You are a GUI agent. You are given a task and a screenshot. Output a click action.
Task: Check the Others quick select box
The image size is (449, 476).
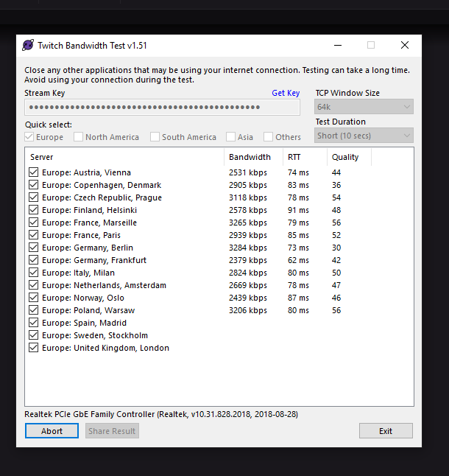(268, 137)
